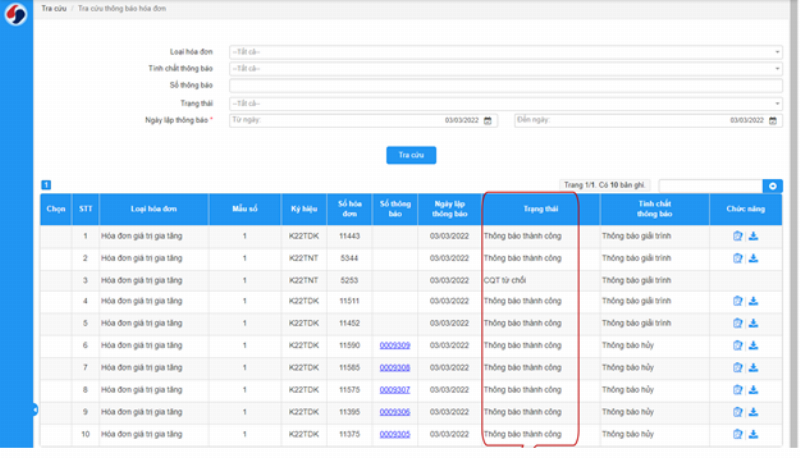The width and height of the screenshot is (800, 458).
Task: Select page 1 in the pagination
Action: point(46,185)
